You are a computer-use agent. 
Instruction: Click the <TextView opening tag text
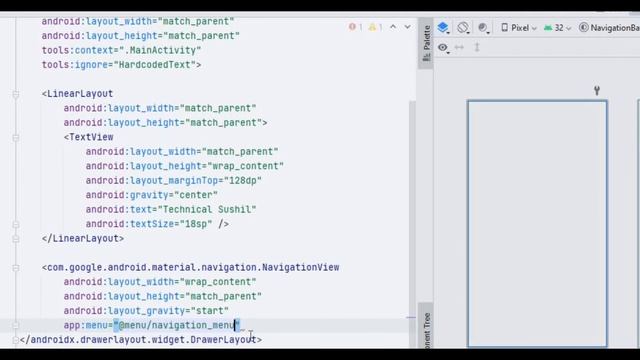tap(89, 137)
